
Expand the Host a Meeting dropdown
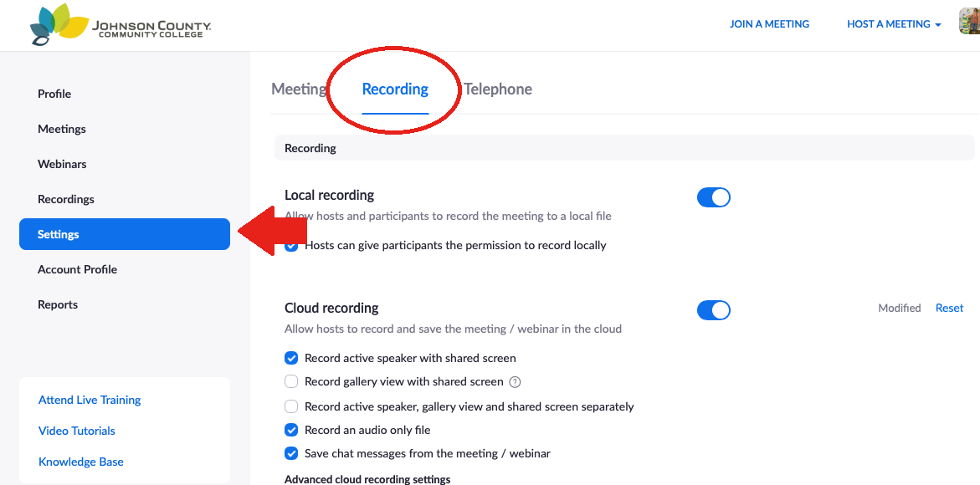(894, 24)
